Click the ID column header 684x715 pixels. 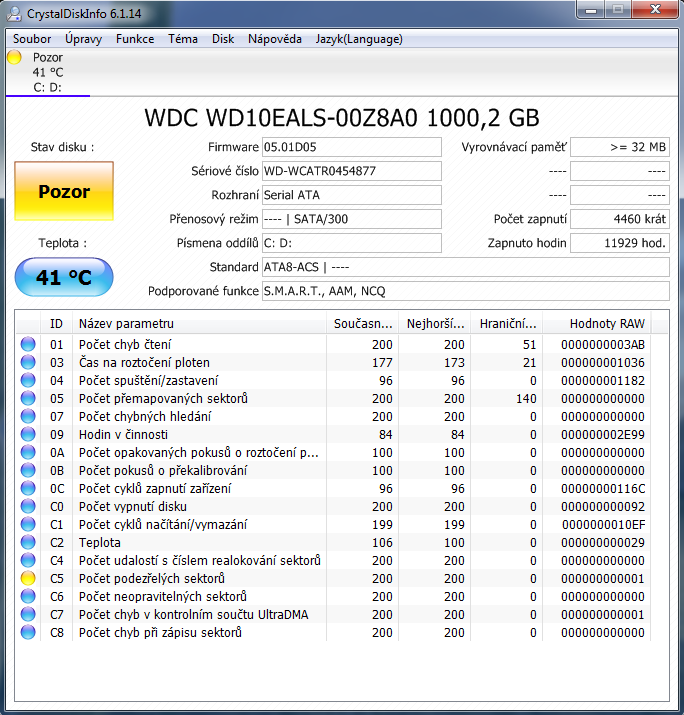coord(57,324)
